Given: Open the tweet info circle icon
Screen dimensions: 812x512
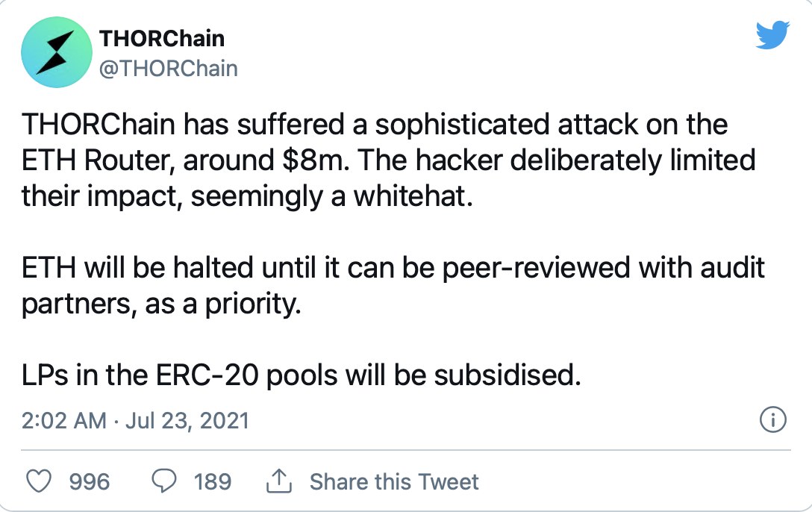Looking at the screenshot, I should point(772,419).
